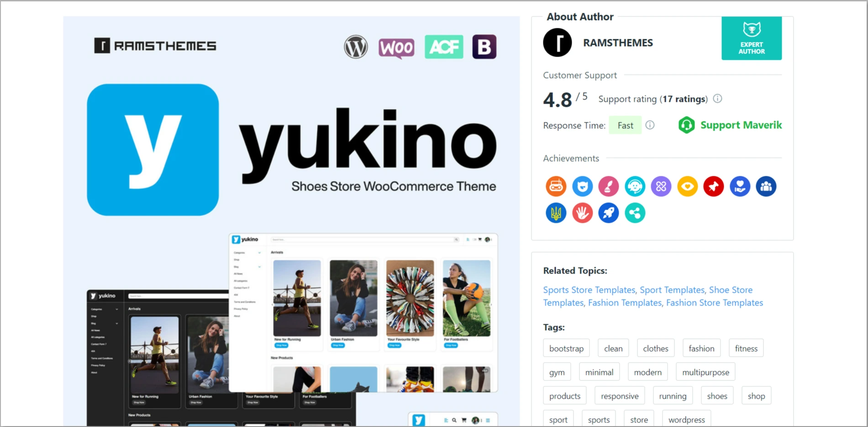This screenshot has height=427, width=868.
Task: Select the modern tag
Action: click(647, 372)
